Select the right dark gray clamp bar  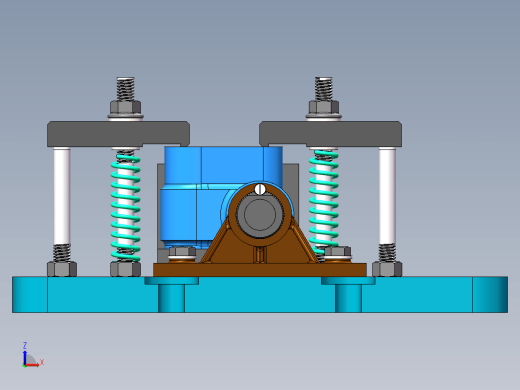pyautogui.click(x=330, y=134)
